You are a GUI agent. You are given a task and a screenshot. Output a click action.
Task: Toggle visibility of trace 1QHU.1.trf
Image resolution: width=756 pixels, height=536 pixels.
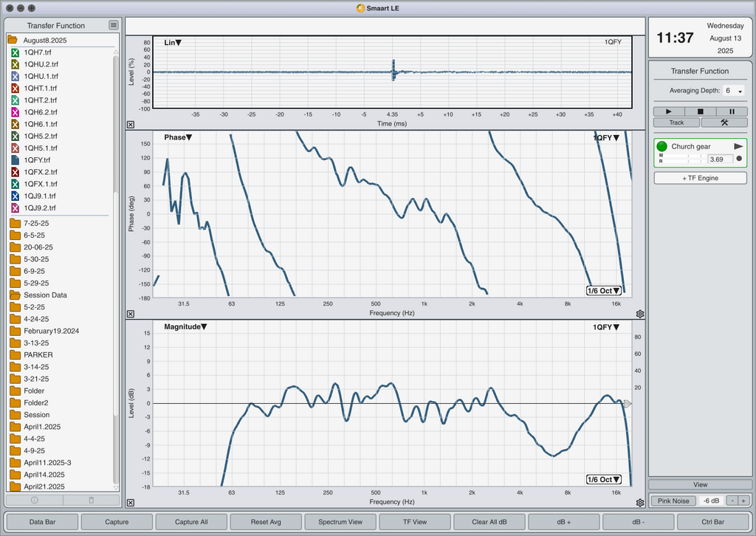pos(15,76)
